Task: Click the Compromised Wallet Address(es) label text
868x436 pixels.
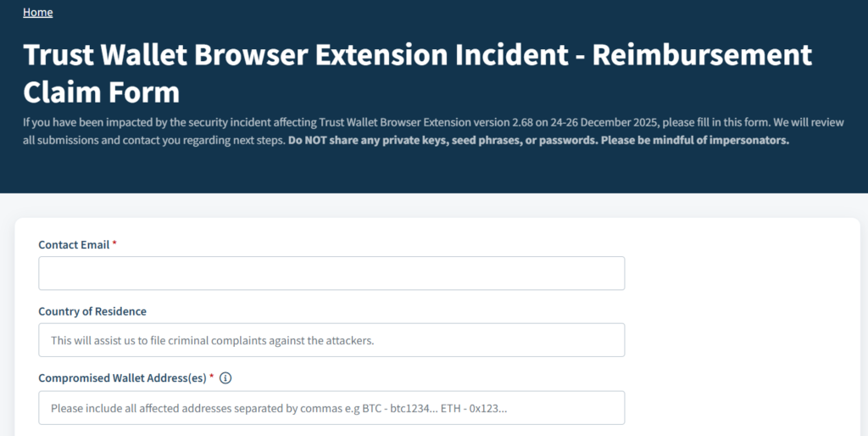Action: [122, 378]
